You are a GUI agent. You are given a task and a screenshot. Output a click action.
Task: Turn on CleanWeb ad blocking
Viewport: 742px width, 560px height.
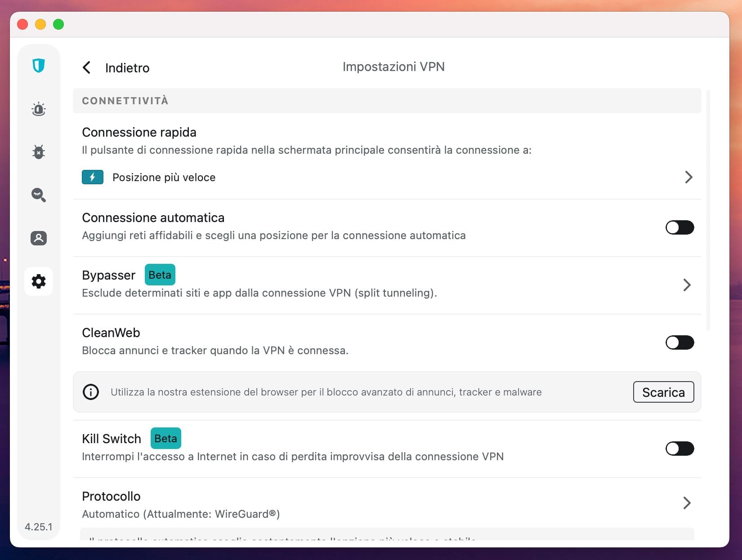679,342
